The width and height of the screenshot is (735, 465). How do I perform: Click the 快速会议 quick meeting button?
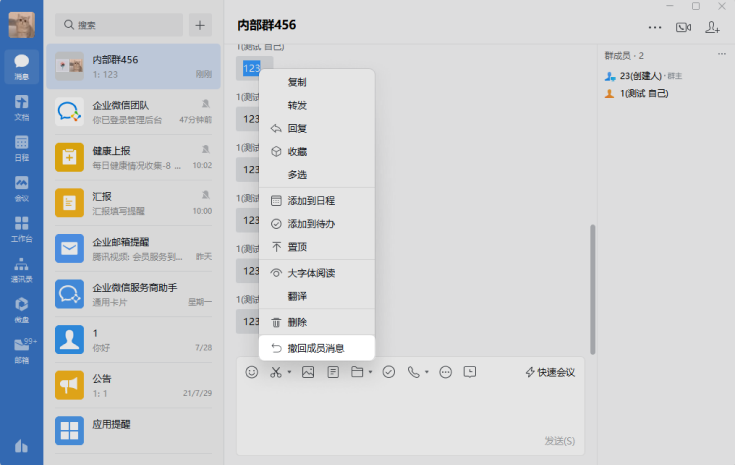551,372
